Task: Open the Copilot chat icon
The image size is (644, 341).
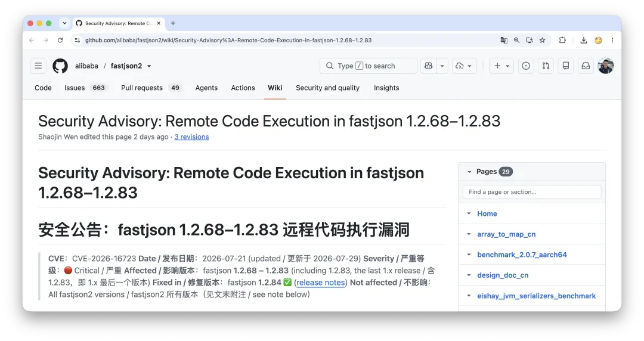Action: coord(428,66)
